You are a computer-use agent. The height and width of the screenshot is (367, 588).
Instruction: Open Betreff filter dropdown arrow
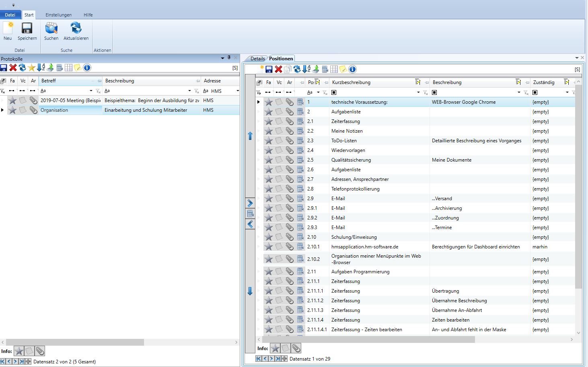coord(91,91)
